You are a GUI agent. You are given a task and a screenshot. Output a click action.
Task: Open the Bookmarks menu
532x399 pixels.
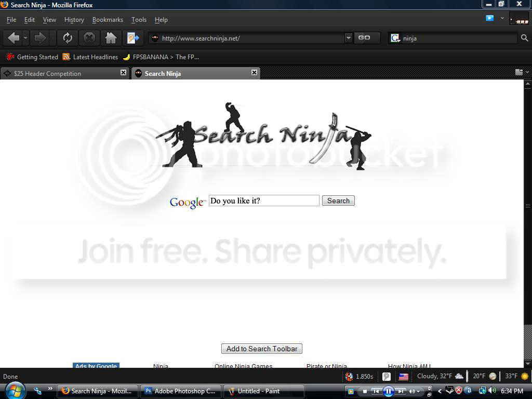[x=108, y=20]
